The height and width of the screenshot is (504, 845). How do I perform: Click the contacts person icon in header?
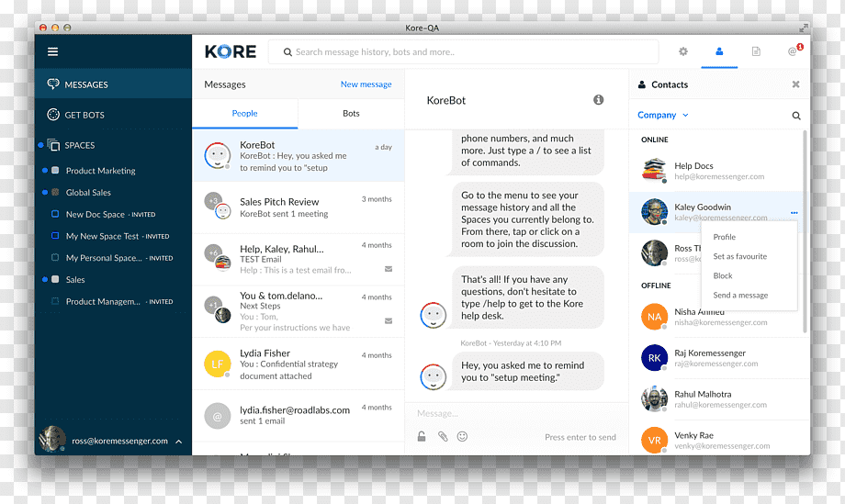click(x=719, y=51)
